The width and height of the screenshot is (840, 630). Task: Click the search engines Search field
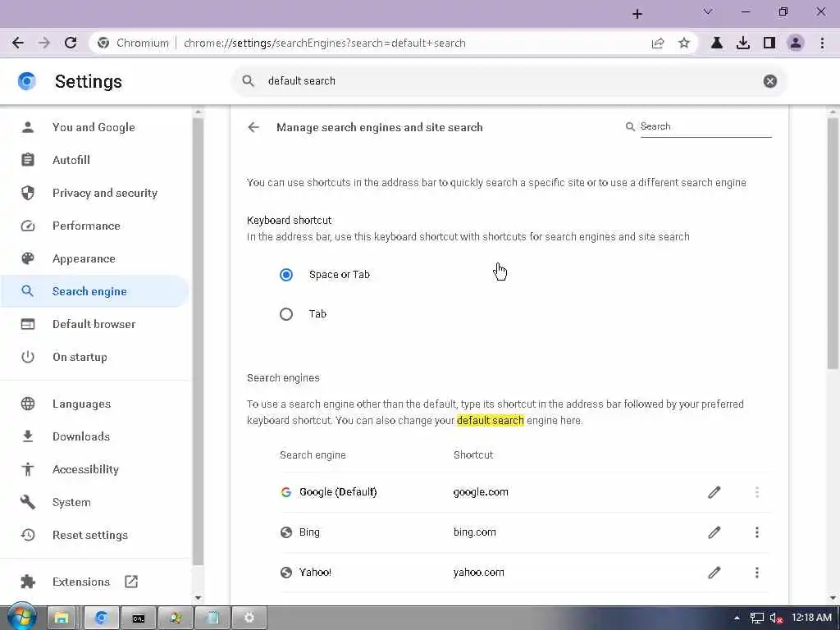[705, 126]
